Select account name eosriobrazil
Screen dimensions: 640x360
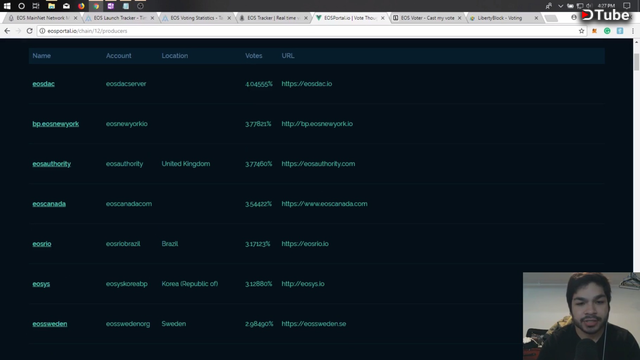(123, 244)
